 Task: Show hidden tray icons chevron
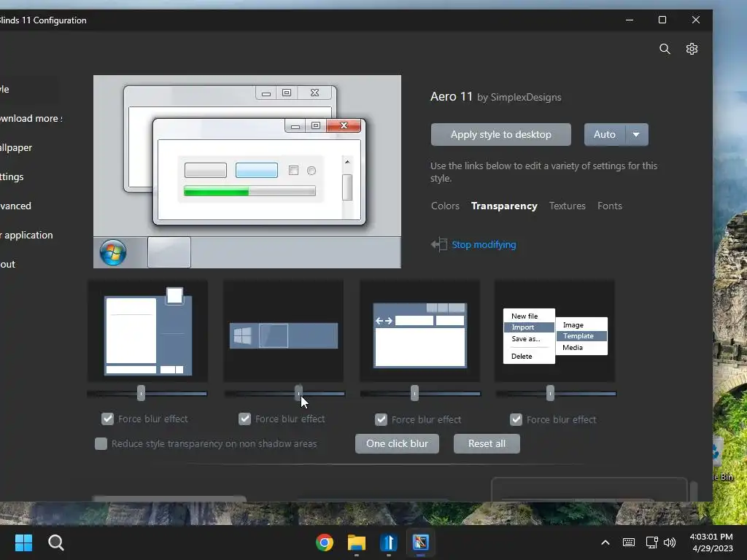point(605,542)
